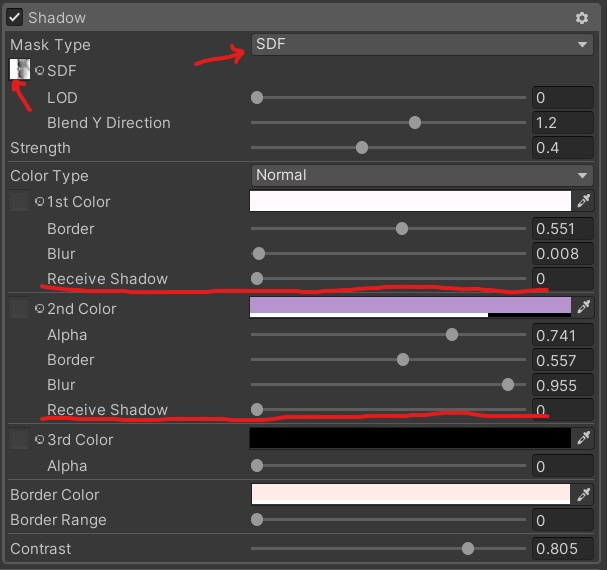Click the 2nd Color texture picker circle
This screenshot has height=570, width=607.
[40, 309]
